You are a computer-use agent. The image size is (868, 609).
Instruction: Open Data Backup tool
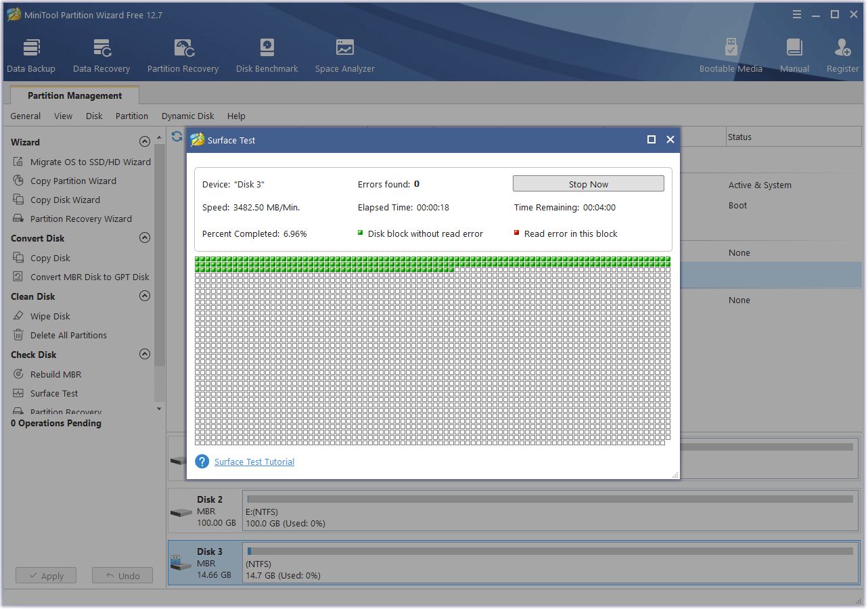pyautogui.click(x=31, y=56)
